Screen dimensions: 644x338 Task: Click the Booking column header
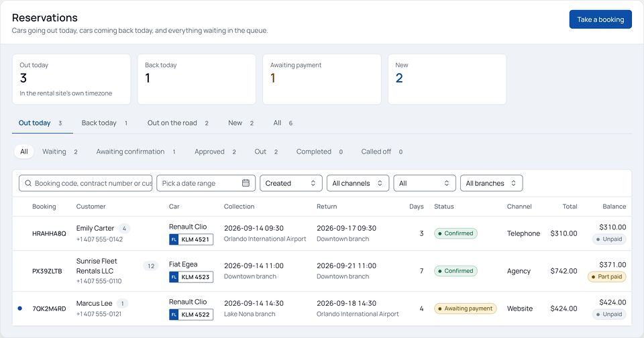pos(44,207)
